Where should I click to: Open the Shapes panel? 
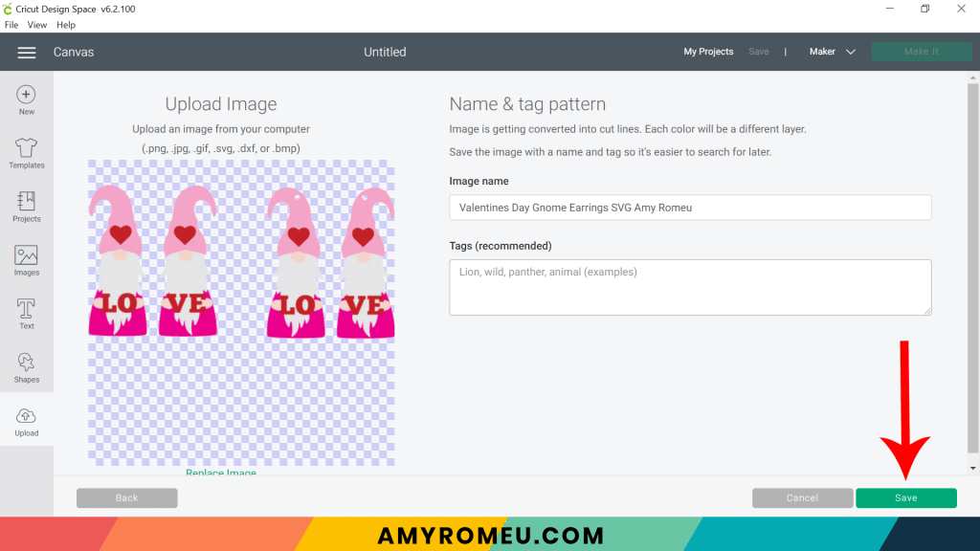[x=26, y=368]
